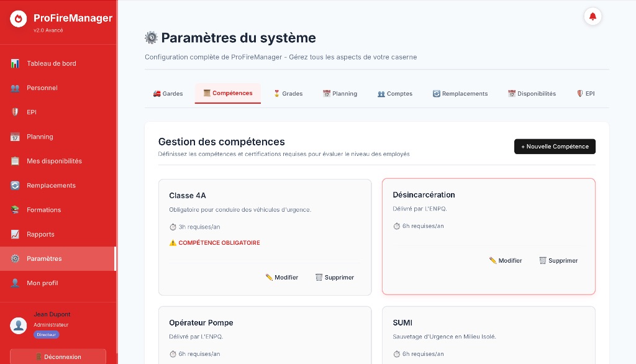Switch to the Comptes tab

(395, 93)
